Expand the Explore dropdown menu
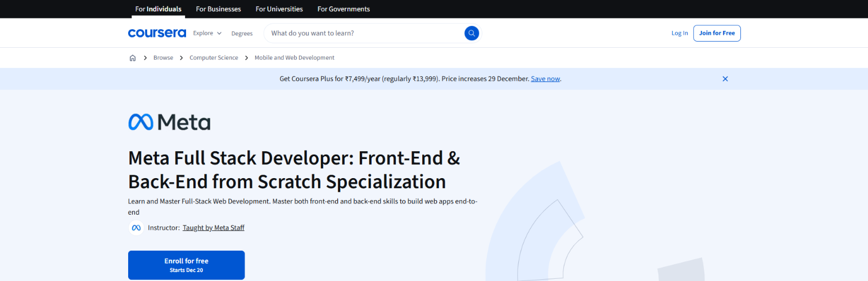The height and width of the screenshot is (281, 868). tap(207, 33)
